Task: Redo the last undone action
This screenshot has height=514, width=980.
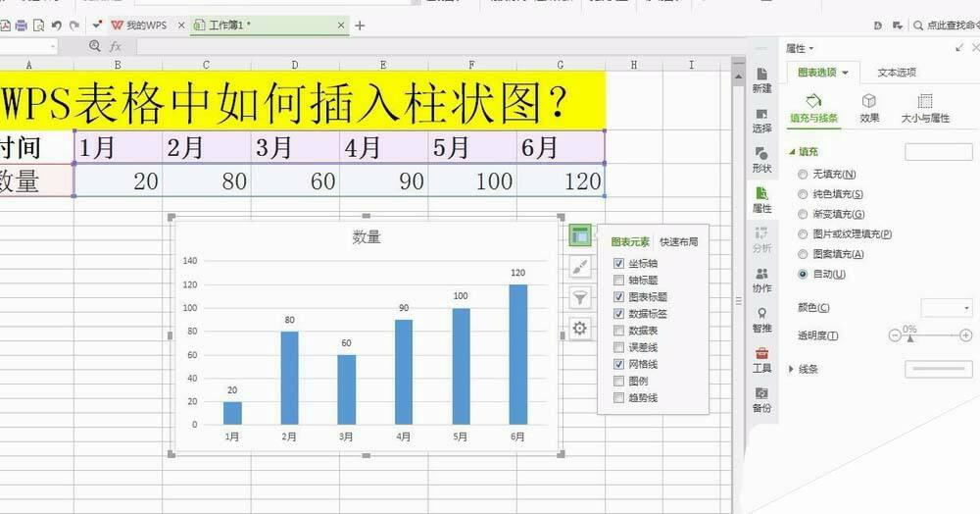Action: (74, 26)
